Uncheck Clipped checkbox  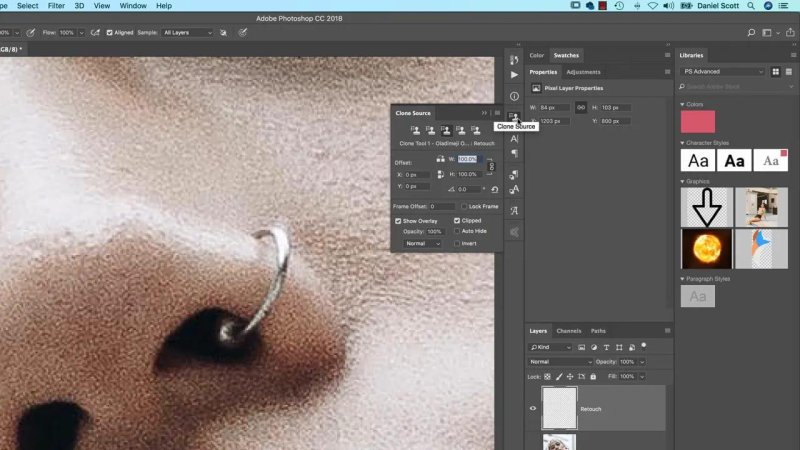(457, 220)
